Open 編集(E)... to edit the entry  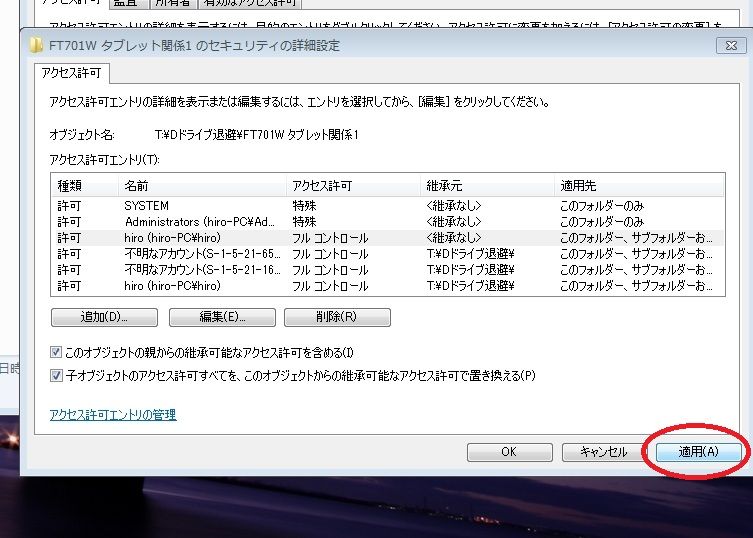(222, 317)
